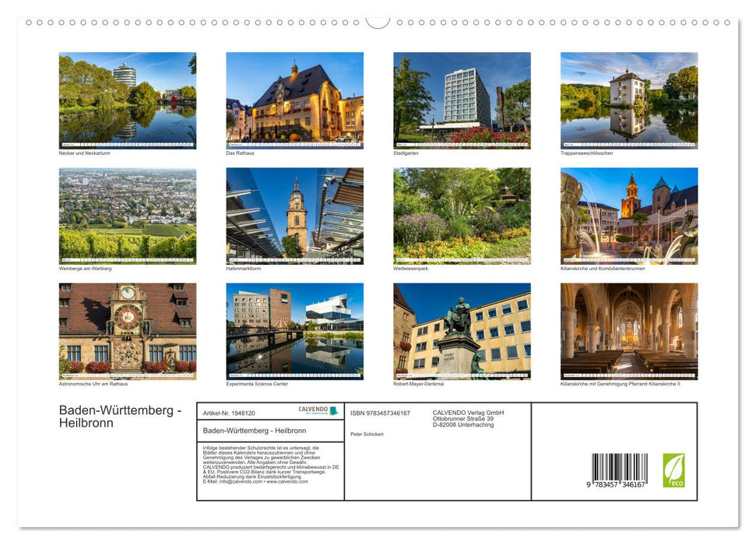The image size is (756, 545).
Task: Toggle the Experimenta Science Center photo
Action: click(294, 331)
